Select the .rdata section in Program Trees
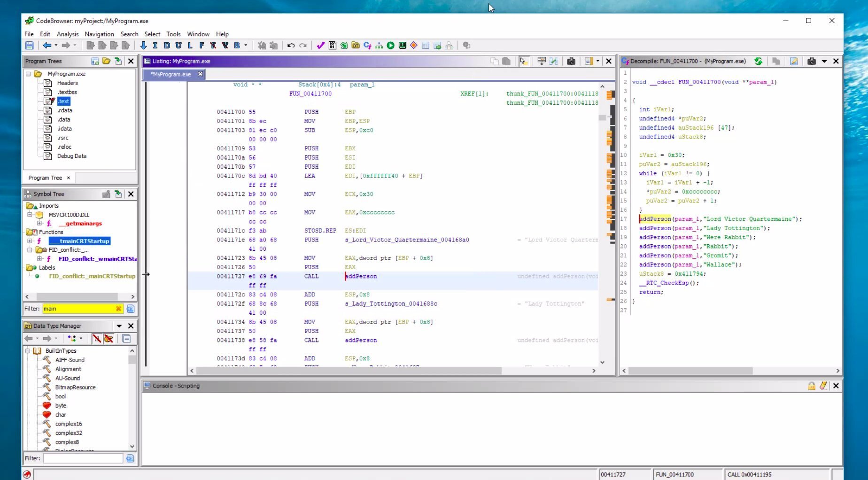 click(65, 110)
